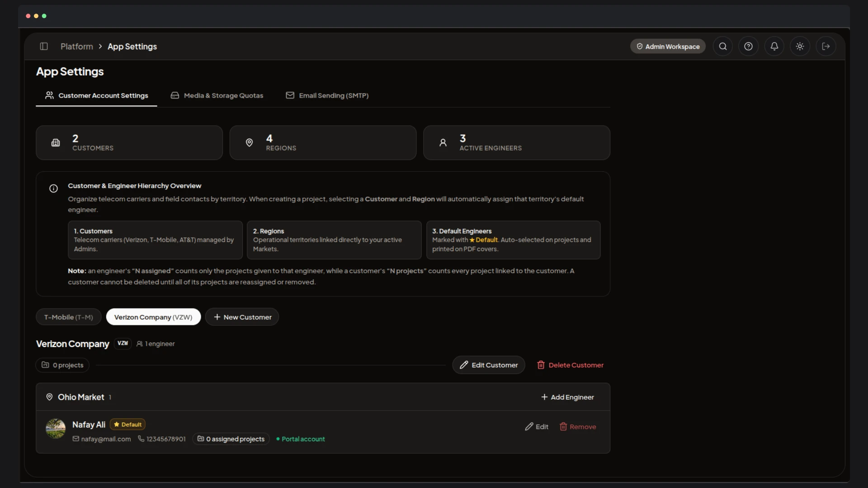Open the search icon in header
Viewport: 868px width, 488px height.
(x=723, y=46)
